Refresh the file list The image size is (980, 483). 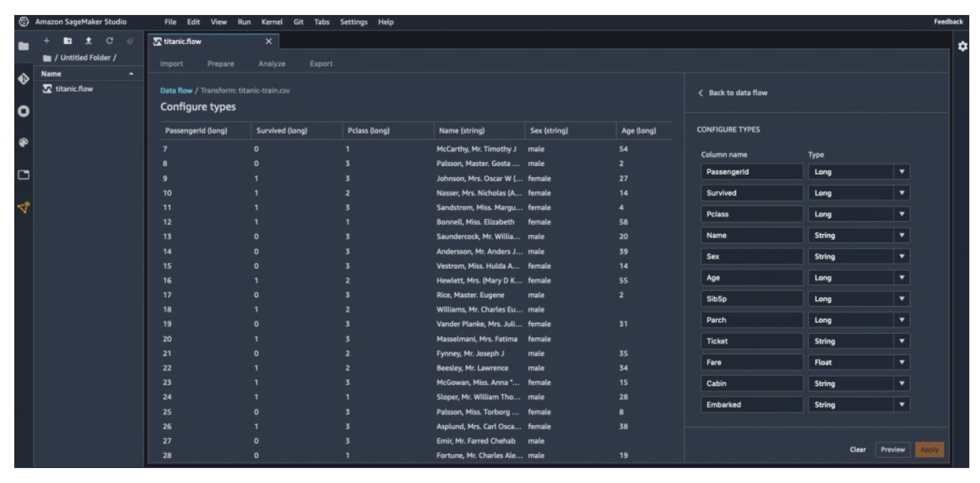coord(110,41)
